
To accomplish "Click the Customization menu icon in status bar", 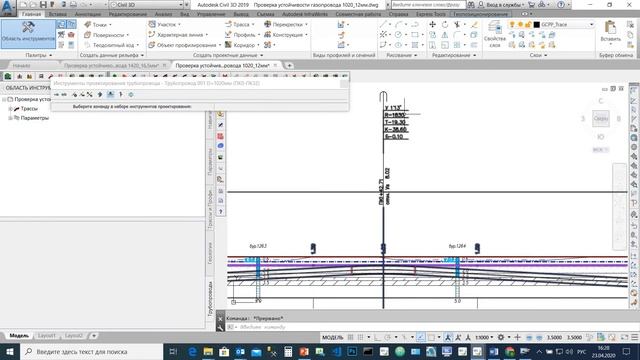I will tap(635, 337).
